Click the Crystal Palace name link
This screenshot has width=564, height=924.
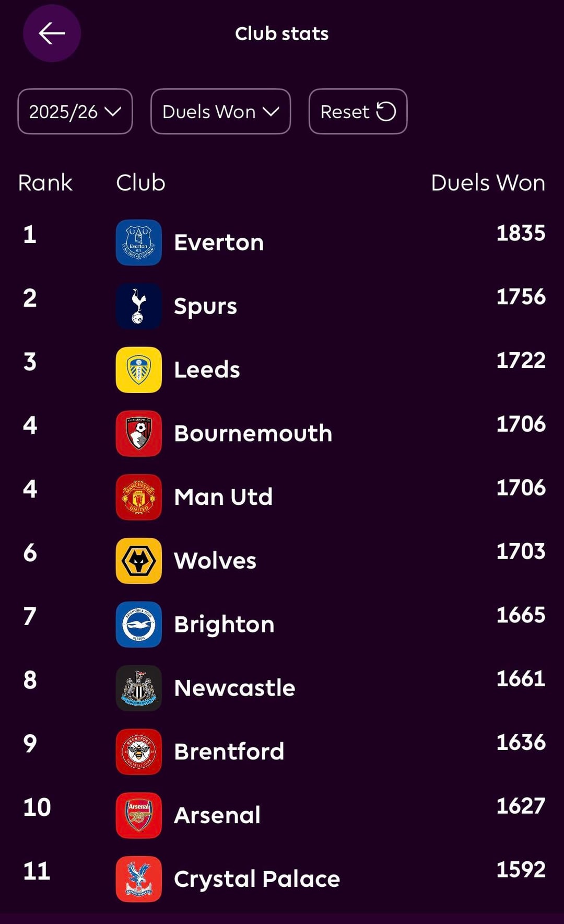257,879
